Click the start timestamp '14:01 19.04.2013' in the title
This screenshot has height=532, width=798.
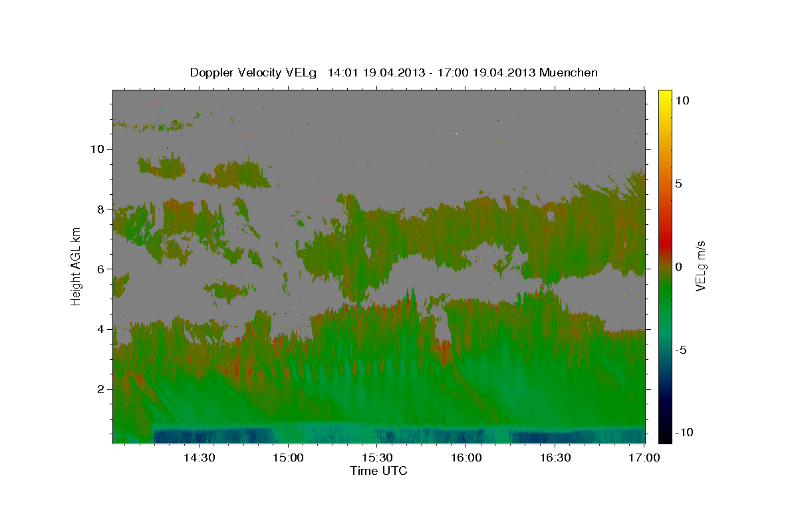click(377, 72)
